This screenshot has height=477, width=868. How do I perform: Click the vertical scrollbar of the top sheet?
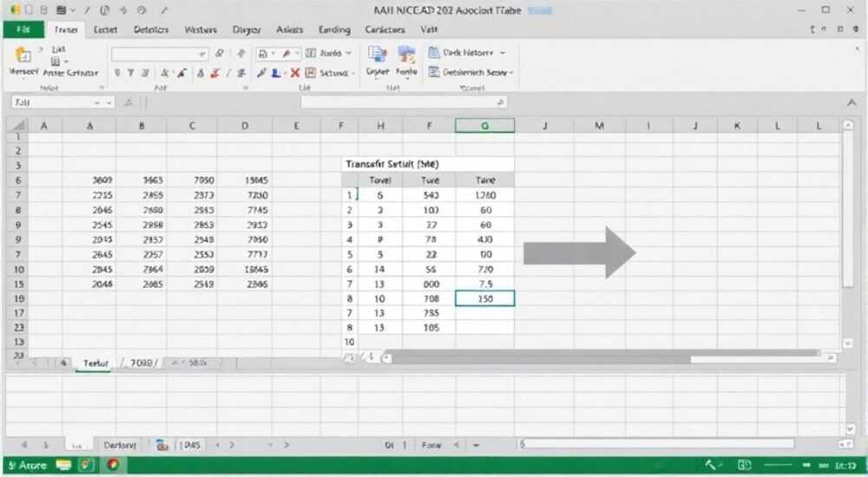pyautogui.click(x=848, y=209)
